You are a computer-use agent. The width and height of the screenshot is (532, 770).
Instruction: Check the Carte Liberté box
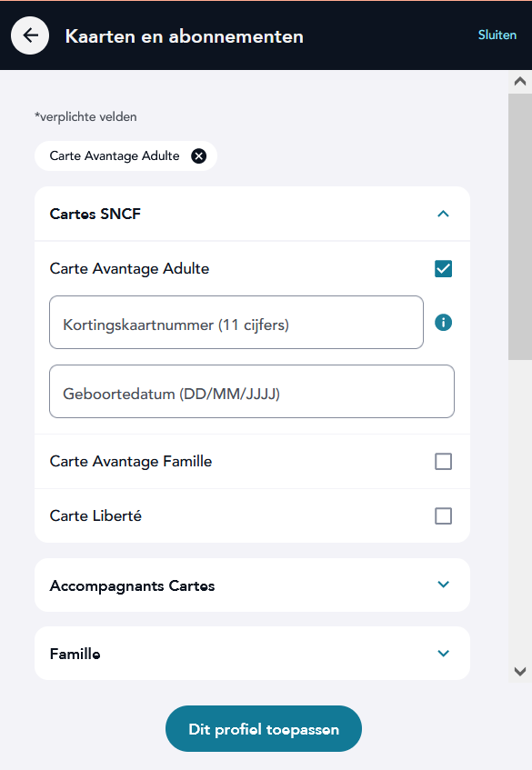(x=443, y=515)
